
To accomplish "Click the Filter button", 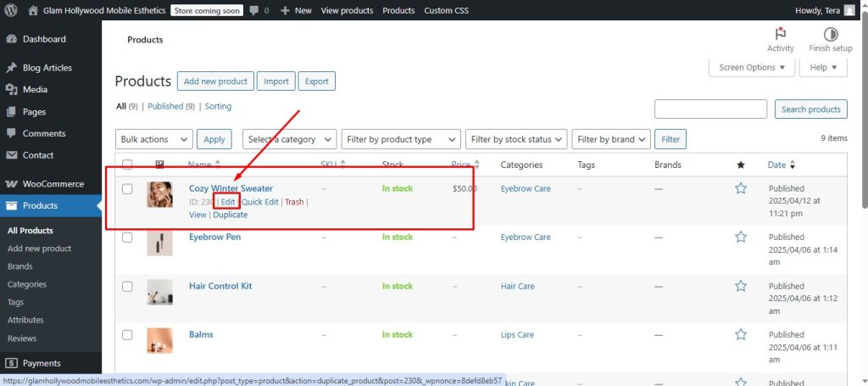I will 670,140.
